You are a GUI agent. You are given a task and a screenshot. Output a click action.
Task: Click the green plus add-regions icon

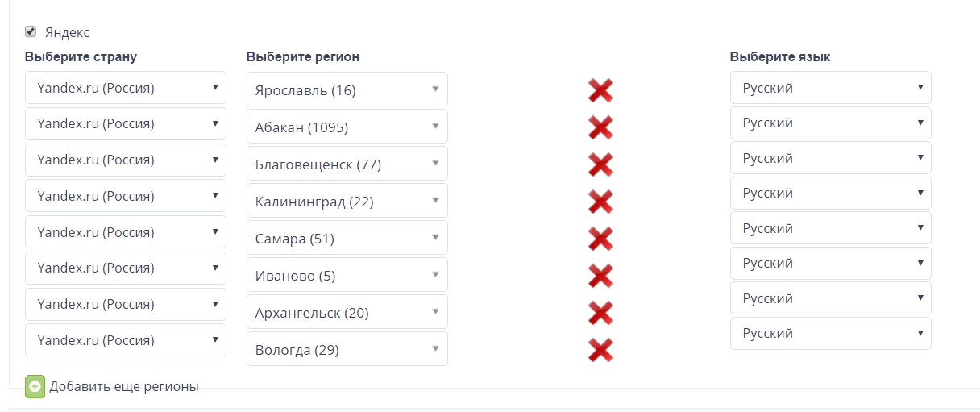[35, 386]
